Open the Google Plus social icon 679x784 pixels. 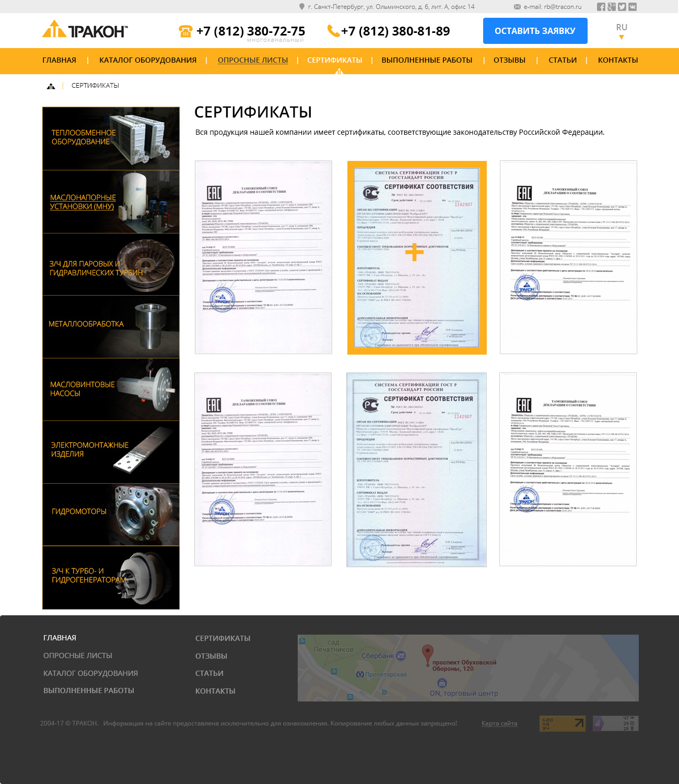612,7
